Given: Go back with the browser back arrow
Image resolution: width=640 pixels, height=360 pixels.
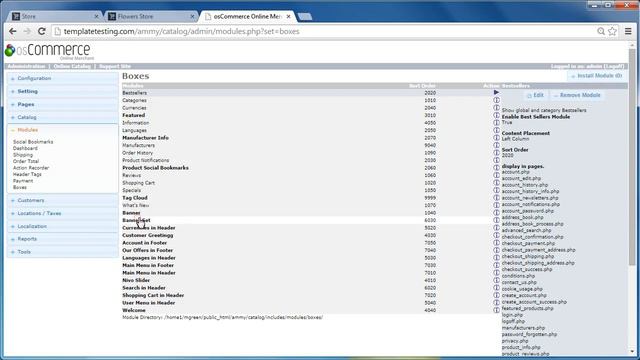Looking at the screenshot, I should (x=13, y=31).
